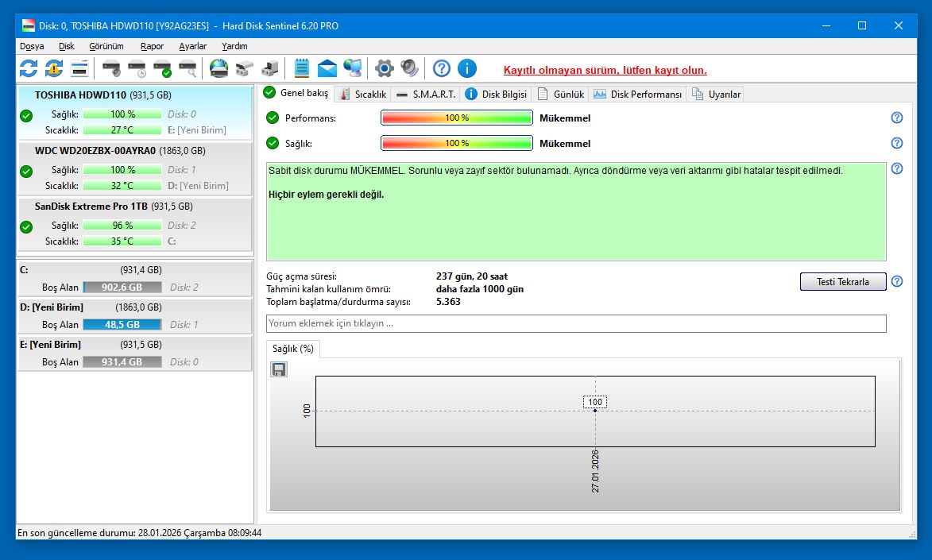The width and height of the screenshot is (932, 560).
Task: Open the Ayarlar menu
Action: (x=192, y=46)
